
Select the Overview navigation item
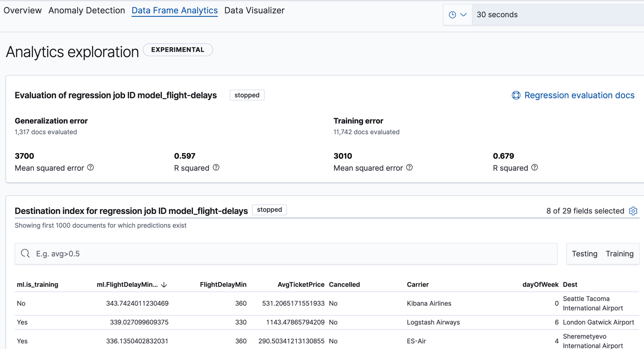22,10
